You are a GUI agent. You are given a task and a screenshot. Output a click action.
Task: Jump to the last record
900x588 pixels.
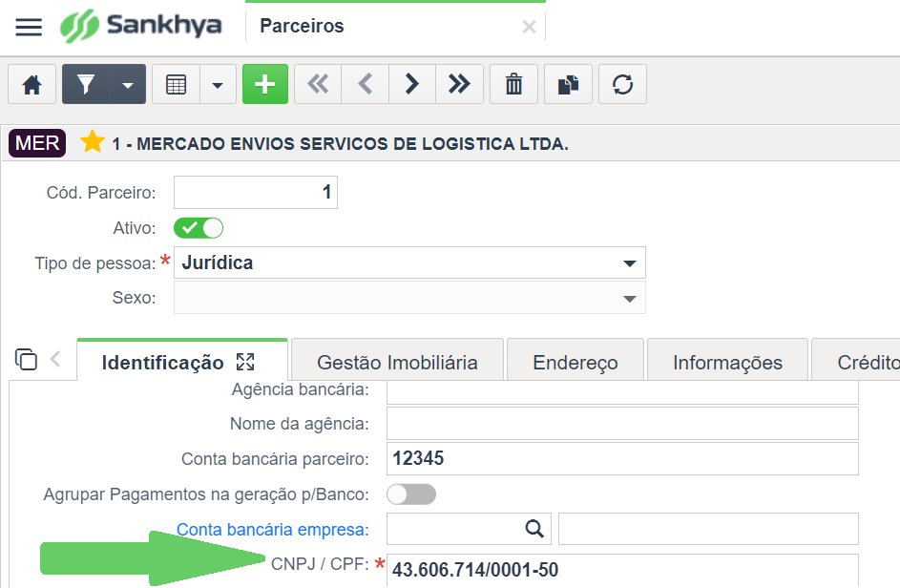[459, 84]
